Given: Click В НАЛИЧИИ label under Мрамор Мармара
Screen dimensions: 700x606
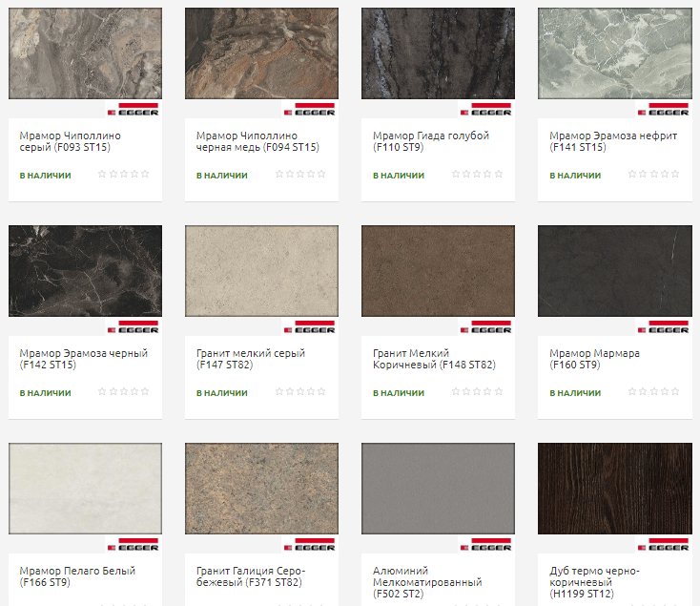Looking at the screenshot, I should point(575,393).
